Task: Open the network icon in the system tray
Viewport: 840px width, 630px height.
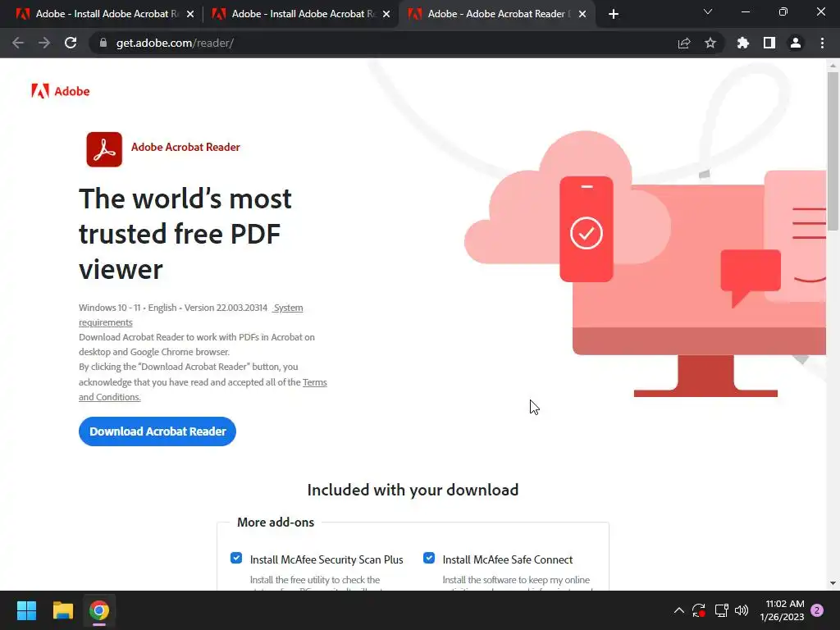Action: pos(721,610)
